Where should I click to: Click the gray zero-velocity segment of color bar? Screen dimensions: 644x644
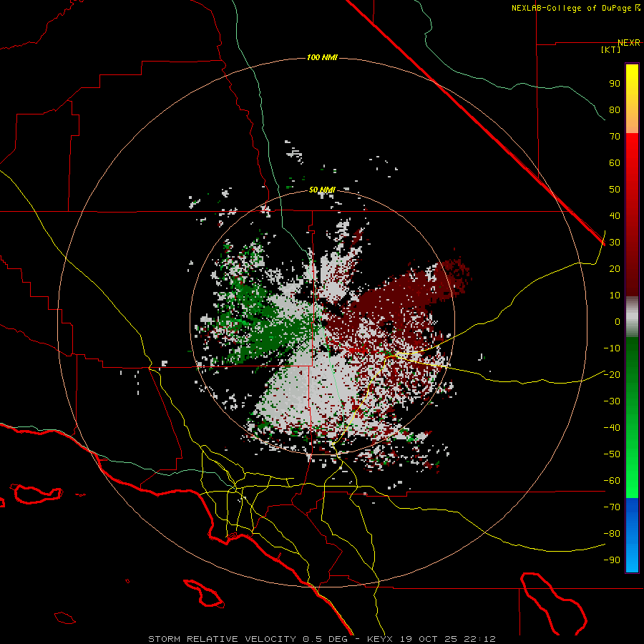(632, 317)
